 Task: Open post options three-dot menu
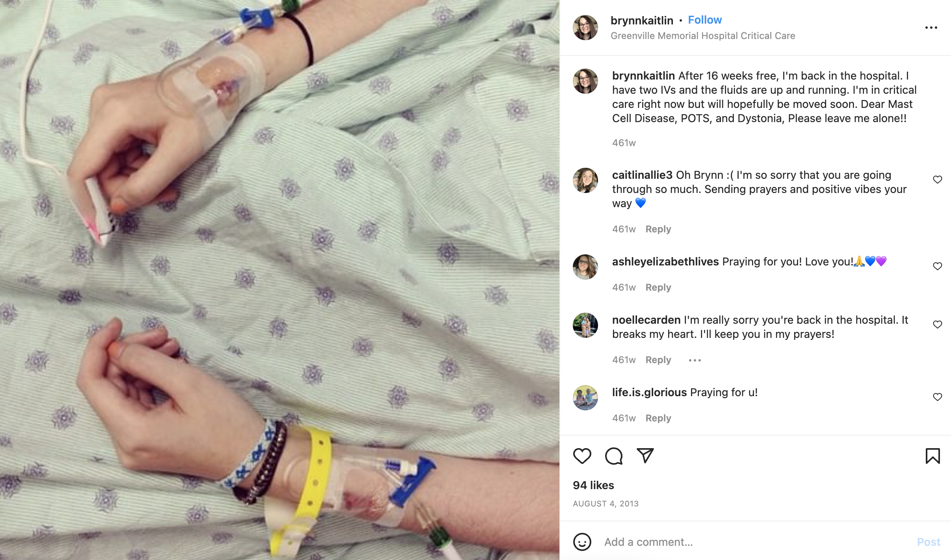pos(931,28)
